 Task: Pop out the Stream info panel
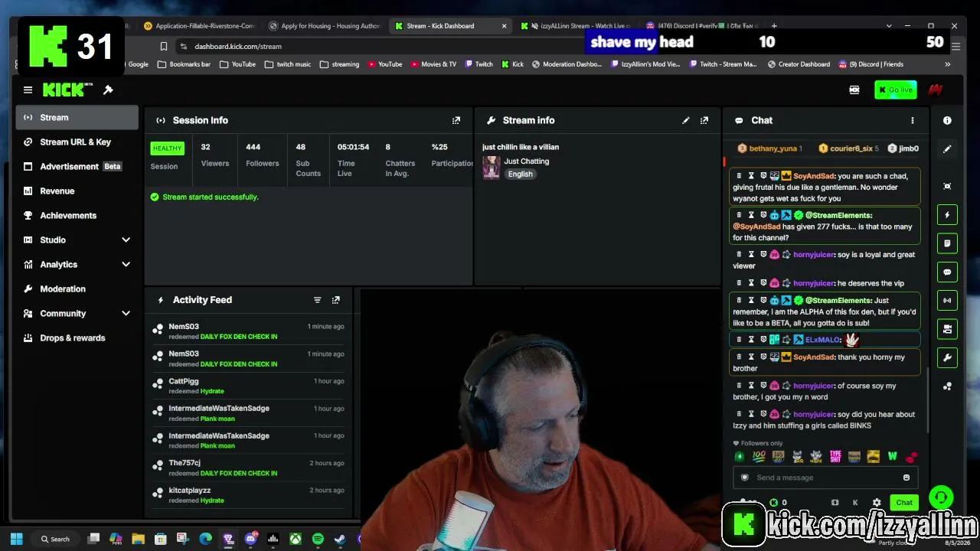pos(704,120)
